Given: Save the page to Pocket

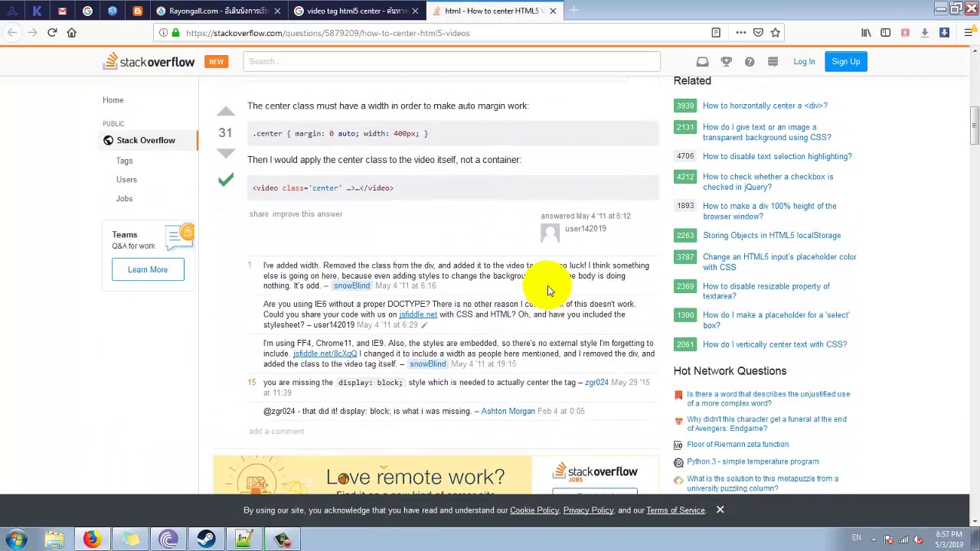Looking at the screenshot, I should tap(758, 33).
